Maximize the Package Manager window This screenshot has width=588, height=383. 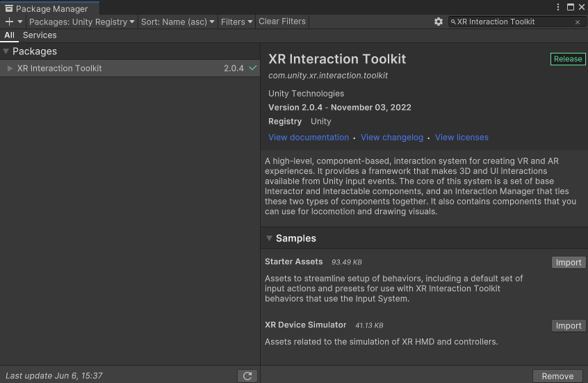tap(571, 7)
